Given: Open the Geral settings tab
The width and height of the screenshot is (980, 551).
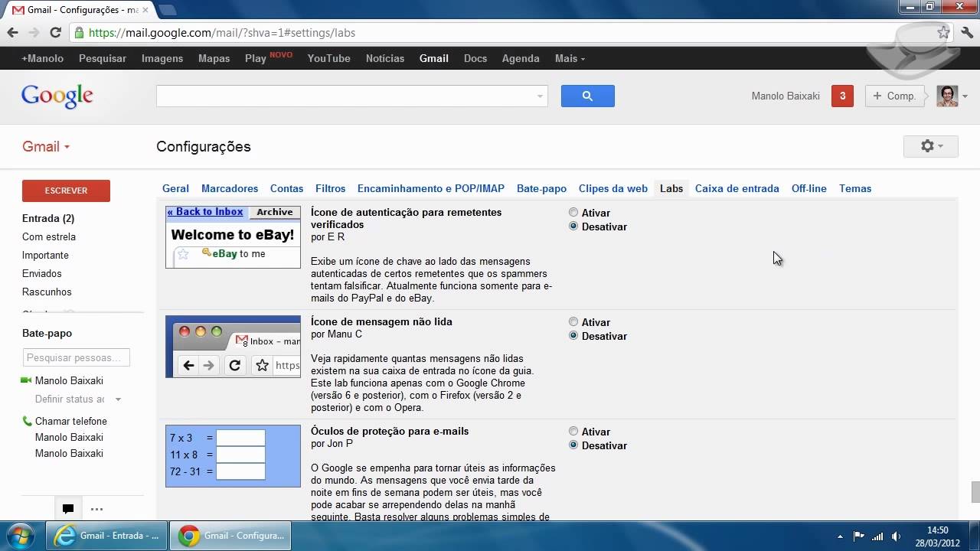Looking at the screenshot, I should tap(175, 188).
